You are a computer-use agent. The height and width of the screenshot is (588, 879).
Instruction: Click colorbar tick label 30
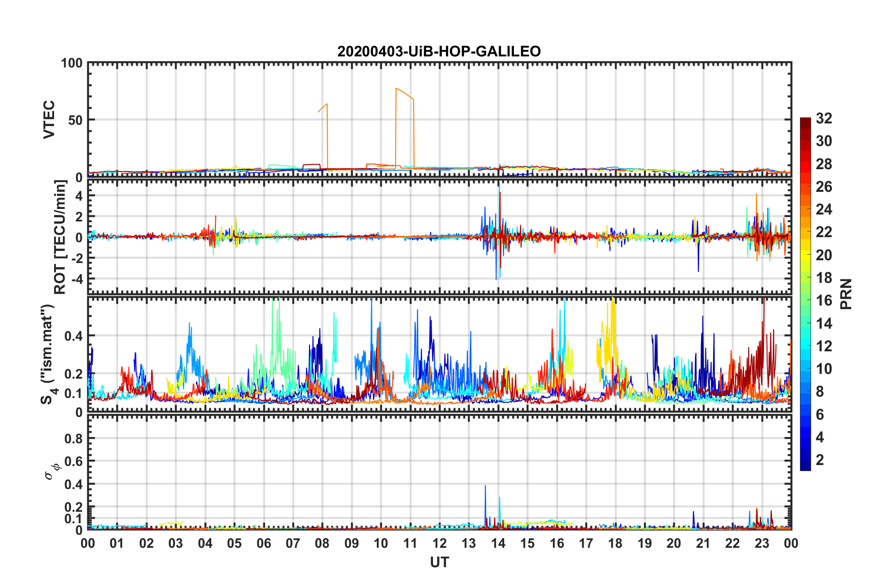(x=824, y=141)
